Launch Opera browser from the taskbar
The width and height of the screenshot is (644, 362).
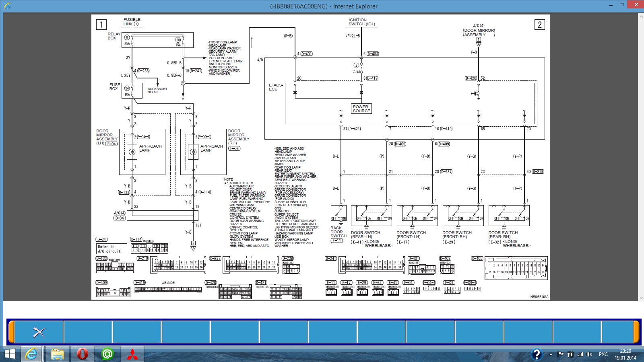tap(82, 354)
